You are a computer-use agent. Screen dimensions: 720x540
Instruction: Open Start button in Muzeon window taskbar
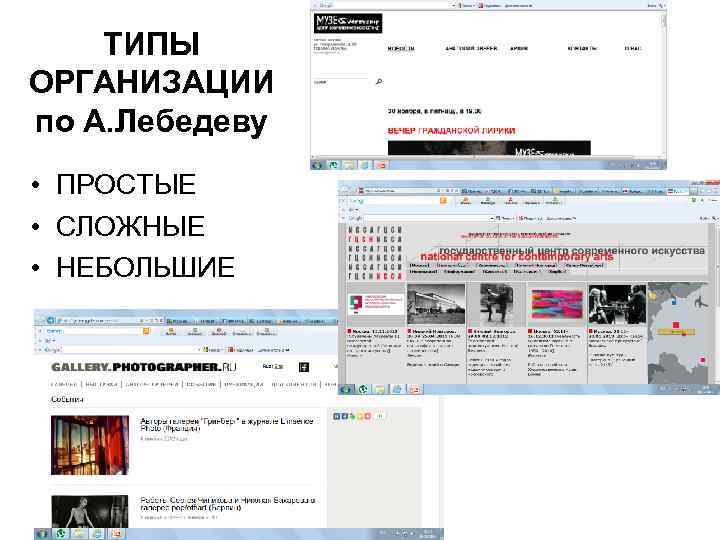(316, 164)
